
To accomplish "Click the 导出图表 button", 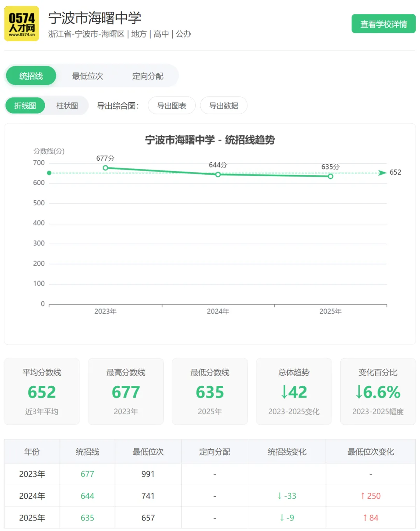I will 171,105.
